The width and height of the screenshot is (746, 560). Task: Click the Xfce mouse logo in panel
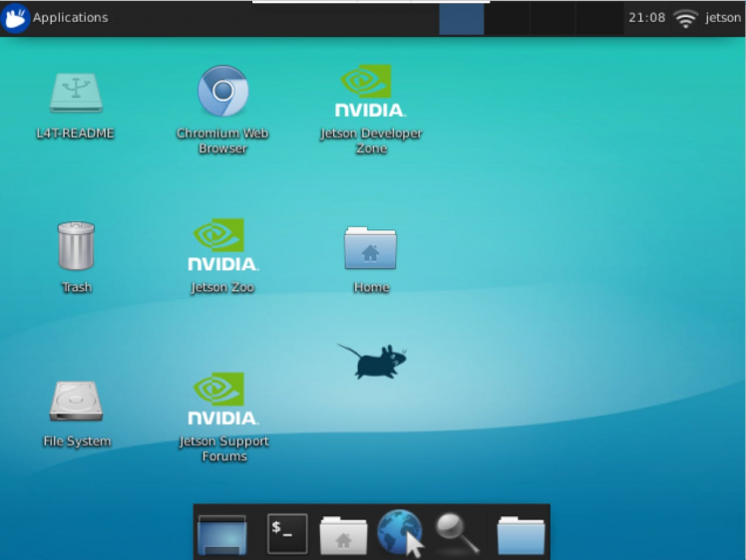[15, 18]
